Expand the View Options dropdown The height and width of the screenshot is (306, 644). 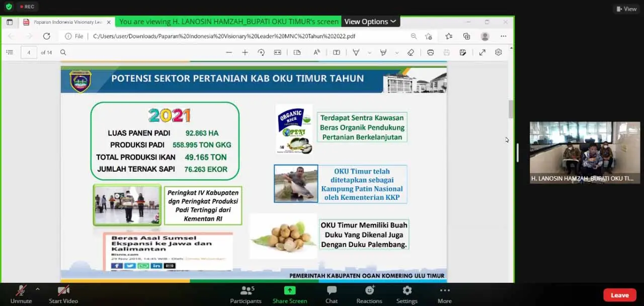pyautogui.click(x=371, y=22)
